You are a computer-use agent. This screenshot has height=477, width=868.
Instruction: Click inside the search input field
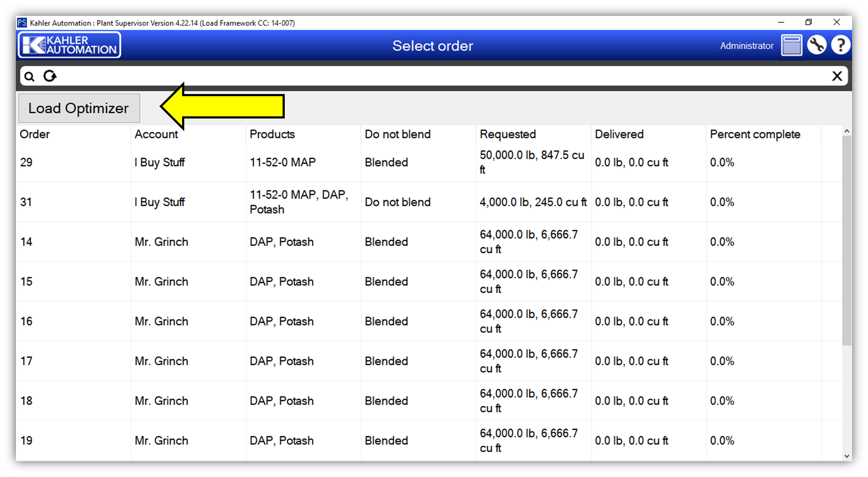(387, 76)
